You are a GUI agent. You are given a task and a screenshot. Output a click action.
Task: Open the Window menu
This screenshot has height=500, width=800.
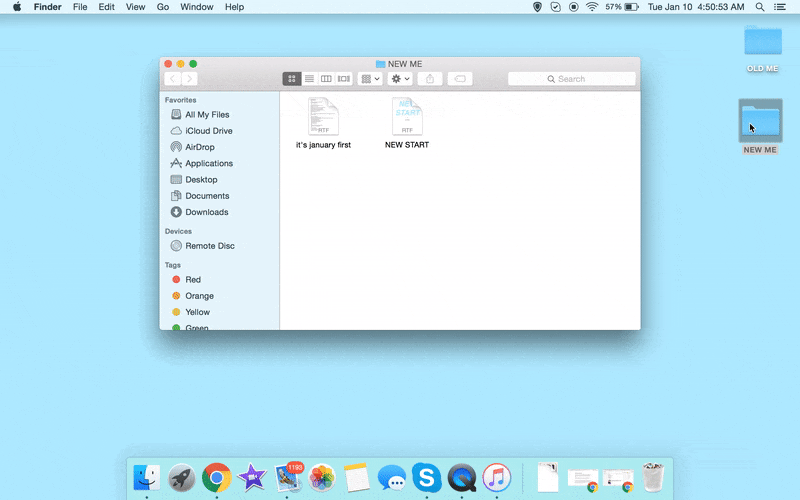[196, 7]
